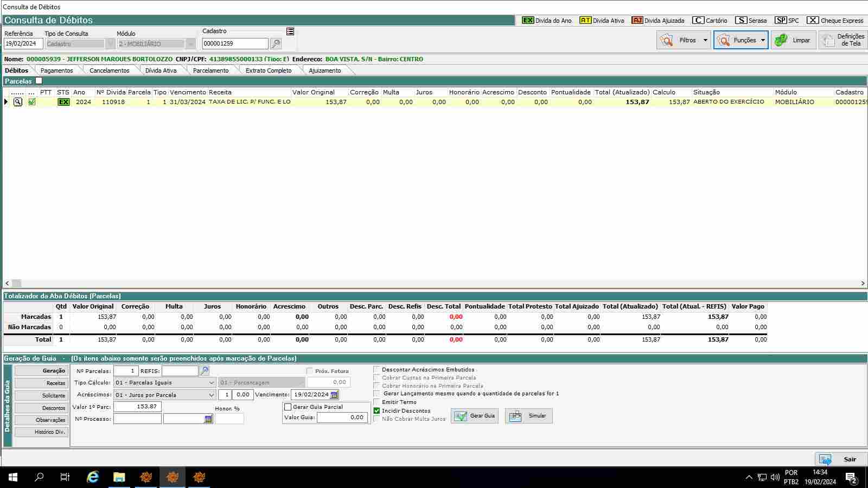Expand the Tipo Cálculo dropdown
Screen dimensions: 868x488
click(x=212, y=383)
